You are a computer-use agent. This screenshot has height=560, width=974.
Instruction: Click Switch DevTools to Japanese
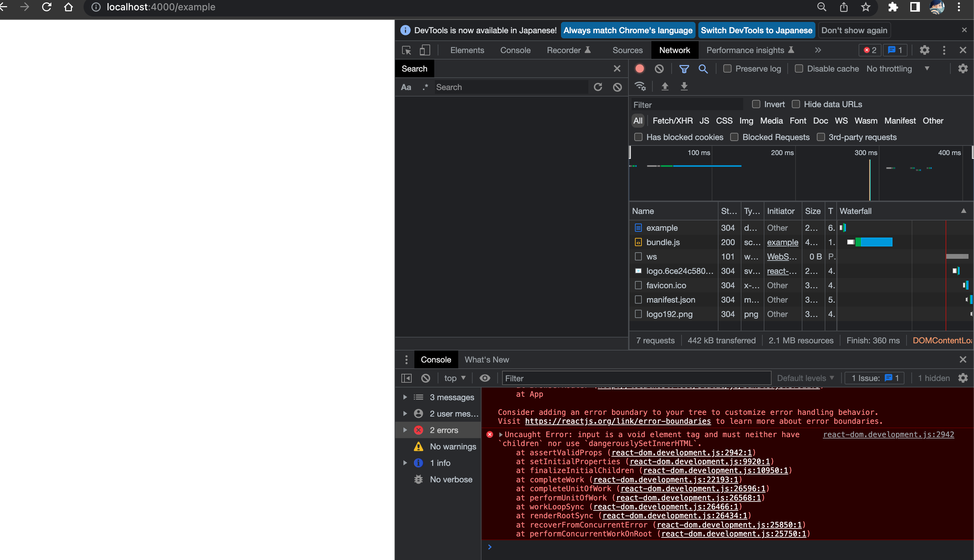coord(756,30)
